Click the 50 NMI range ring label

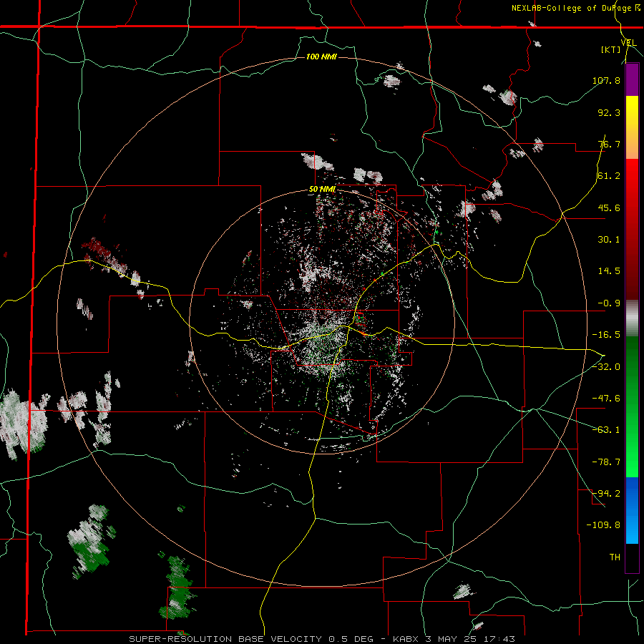pos(323,190)
